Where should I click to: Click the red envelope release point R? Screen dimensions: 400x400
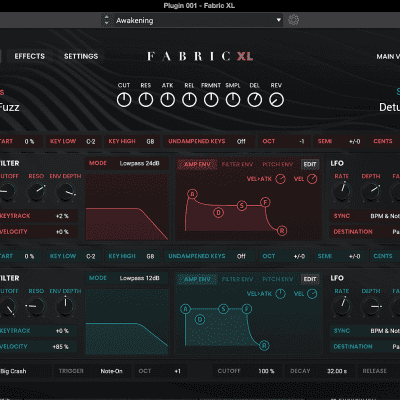click(282, 230)
